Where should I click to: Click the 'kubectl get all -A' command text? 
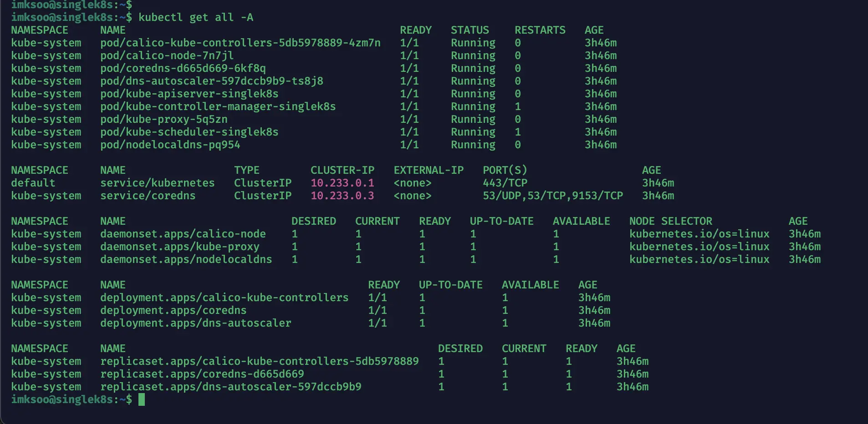point(196,17)
